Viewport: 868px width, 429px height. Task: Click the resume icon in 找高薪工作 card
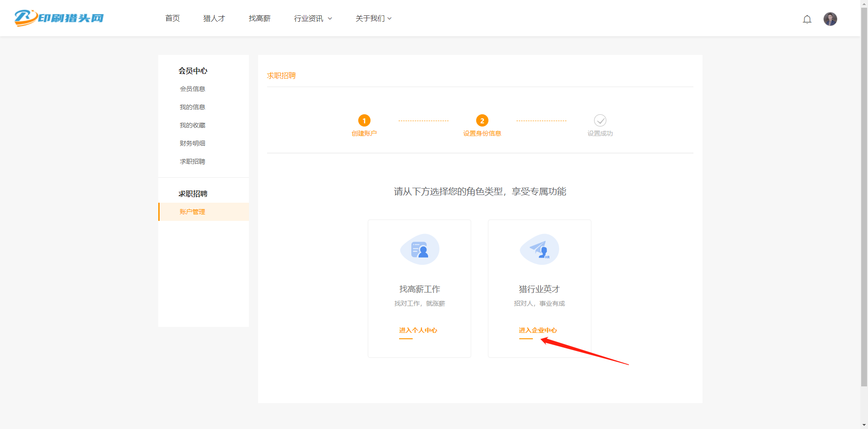(x=419, y=249)
